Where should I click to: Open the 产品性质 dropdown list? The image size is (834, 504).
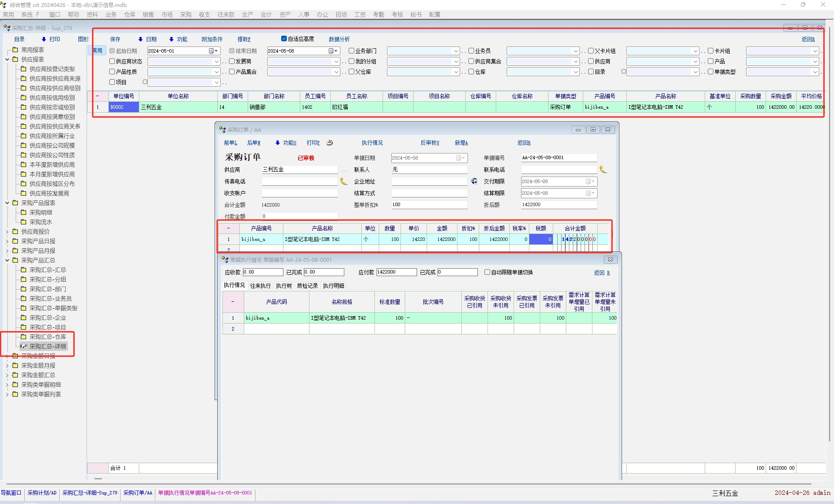click(x=216, y=72)
